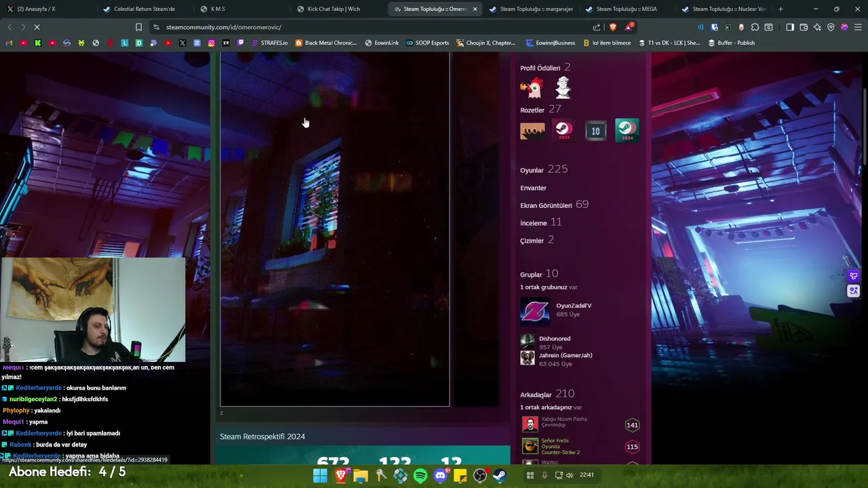Open the Arkadaşlar friends link

pyautogui.click(x=547, y=394)
